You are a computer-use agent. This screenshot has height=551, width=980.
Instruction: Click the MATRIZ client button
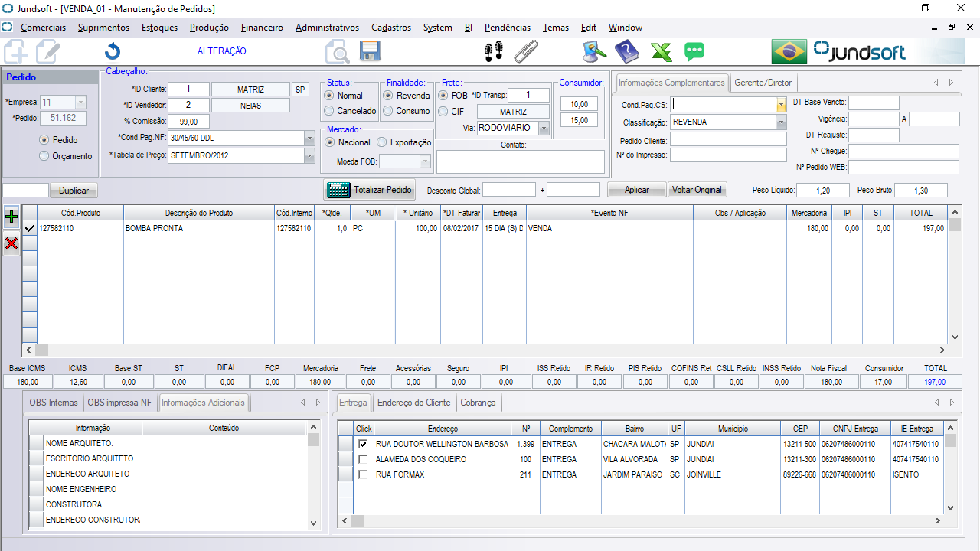pos(250,90)
